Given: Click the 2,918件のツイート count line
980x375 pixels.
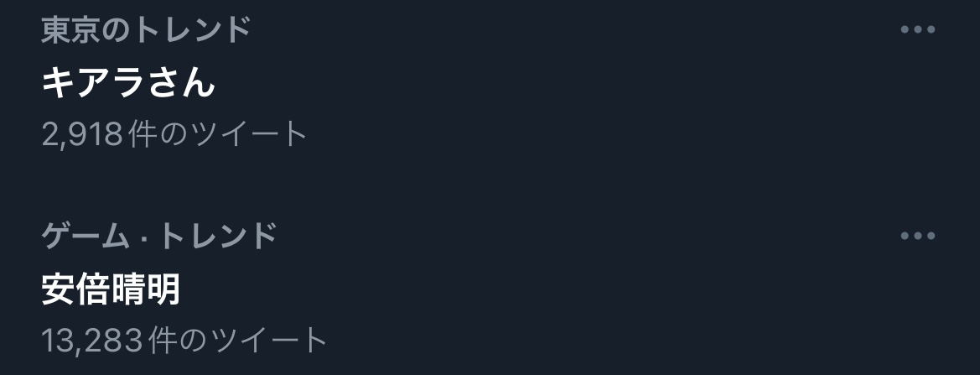Looking at the screenshot, I should pos(174,133).
